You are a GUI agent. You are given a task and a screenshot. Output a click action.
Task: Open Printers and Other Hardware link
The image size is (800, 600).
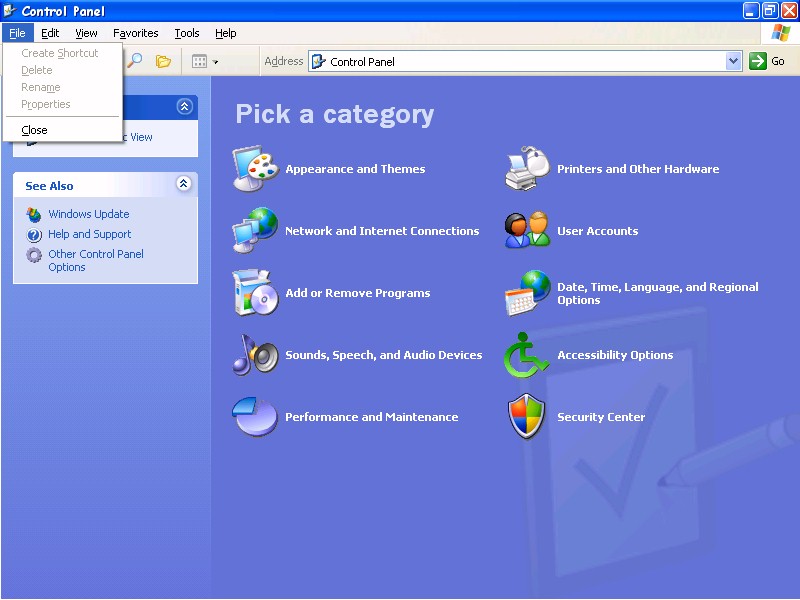tap(638, 169)
